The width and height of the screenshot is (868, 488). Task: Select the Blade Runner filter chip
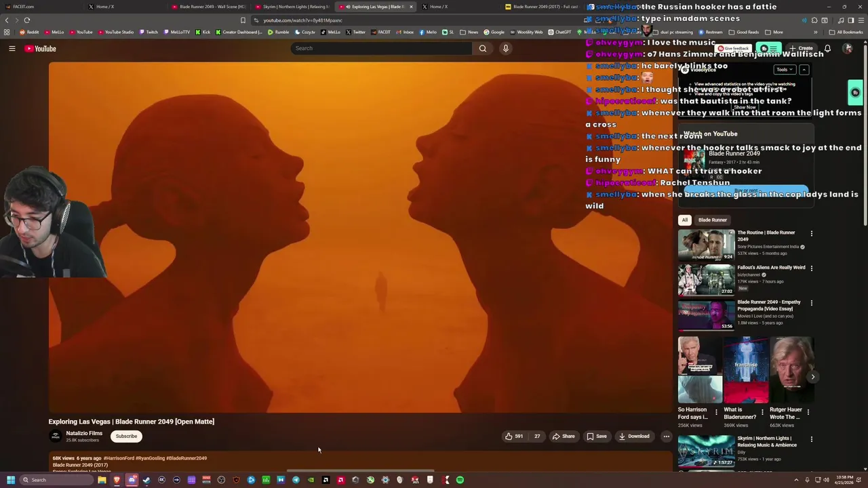(x=712, y=220)
